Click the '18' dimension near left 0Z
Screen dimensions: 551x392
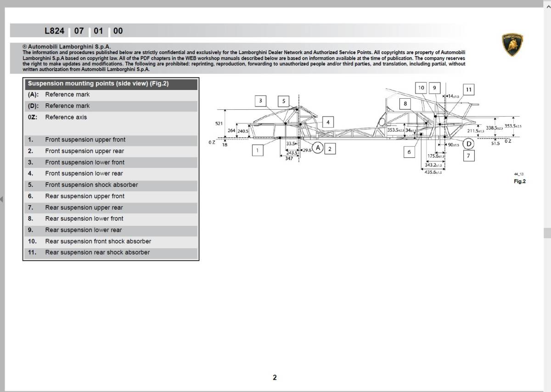[225, 145]
